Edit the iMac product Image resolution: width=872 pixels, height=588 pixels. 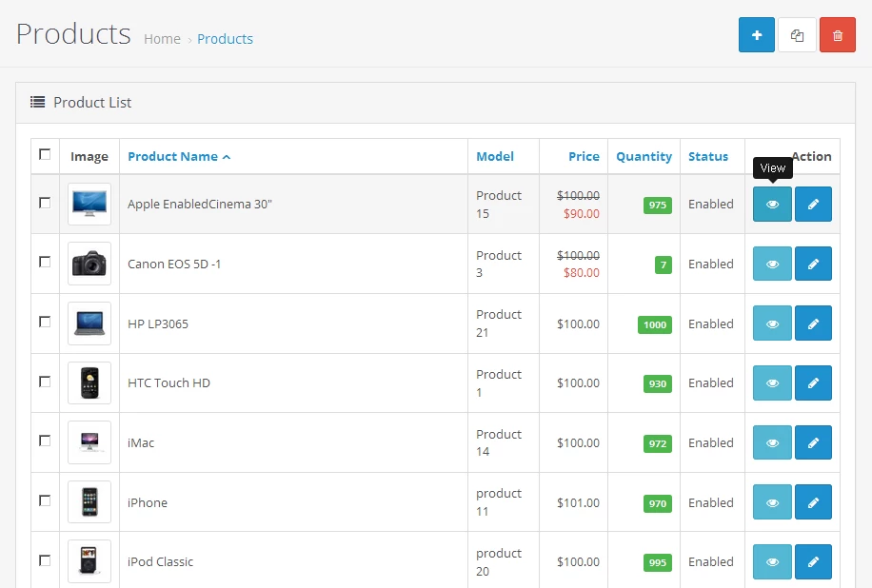pyautogui.click(x=813, y=442)
